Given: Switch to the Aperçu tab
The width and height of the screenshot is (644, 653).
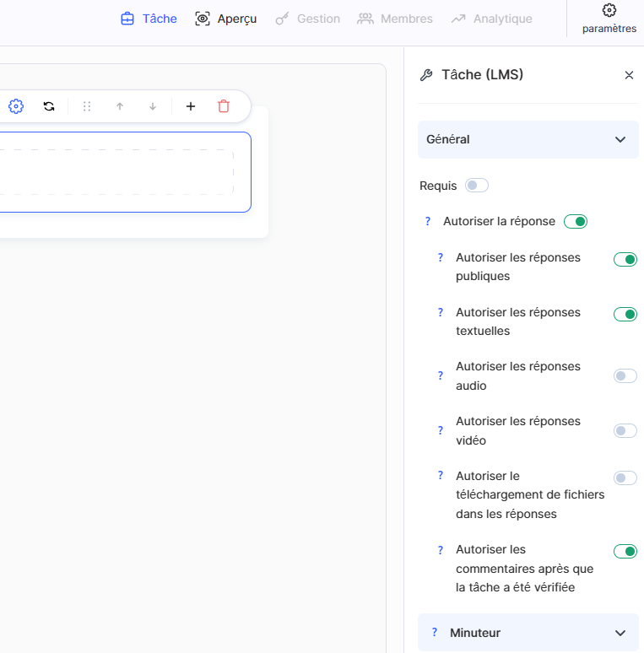Looking at the screenshot, I should tap(225, 19).
